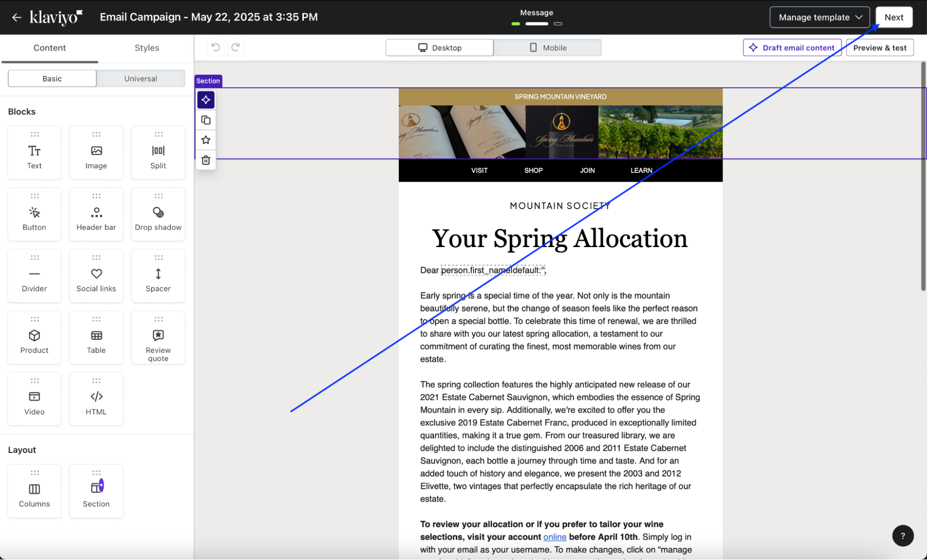
Task: Click the undo arrow icon
Action: pyautogui.click(x=216, y=47)
